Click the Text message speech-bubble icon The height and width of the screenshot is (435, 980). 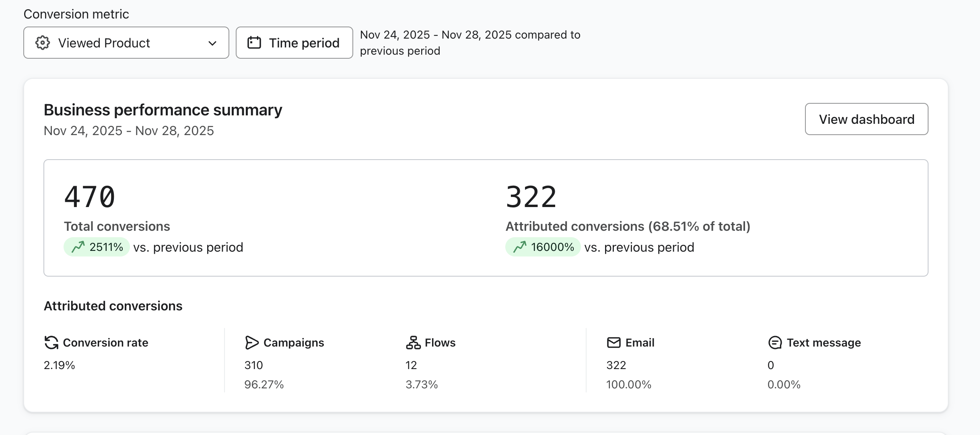point(775,343)
